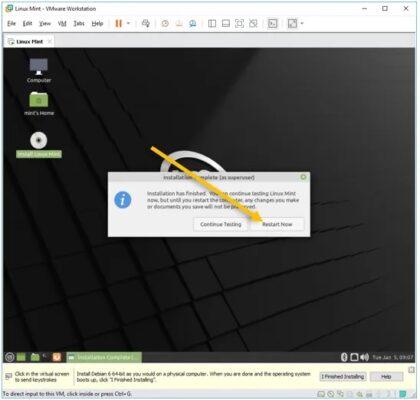This screenshot has height=400, width=420.
Task: Switch to Unity mode via the toolbar
Action: click(253, 23)
